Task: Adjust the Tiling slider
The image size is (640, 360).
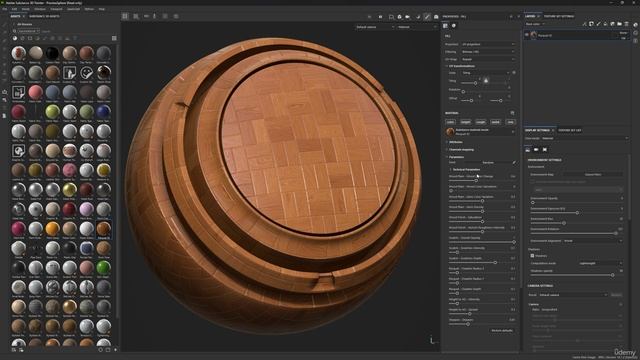Action: point(475,83)
